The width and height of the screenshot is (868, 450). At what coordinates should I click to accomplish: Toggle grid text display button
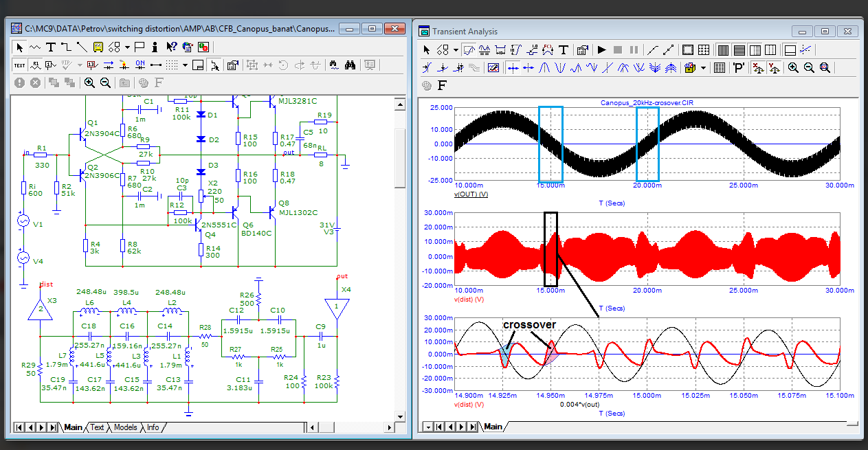click(20, 65)
